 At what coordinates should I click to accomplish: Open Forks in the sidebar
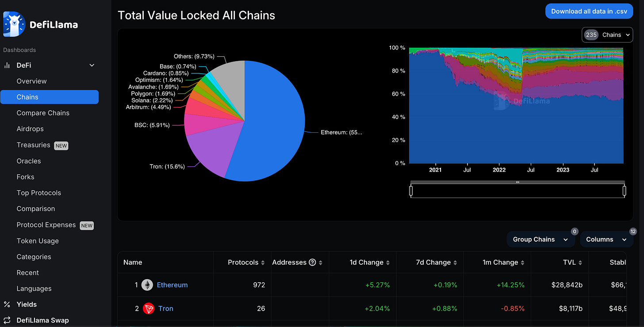click(x=25, y=177)
